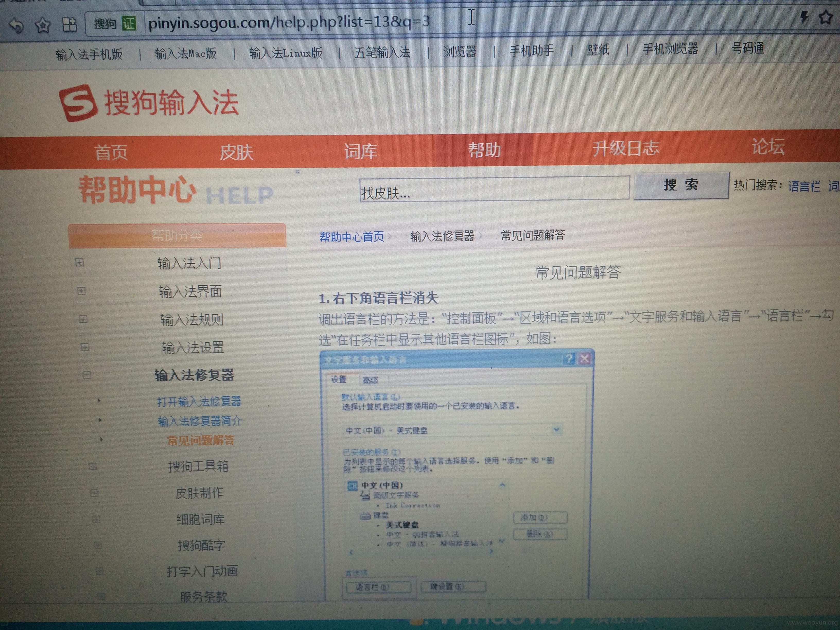Viewport: 840px width, 630px height.
Task: Open the 手机助手 link
Action: click(532, 50)
